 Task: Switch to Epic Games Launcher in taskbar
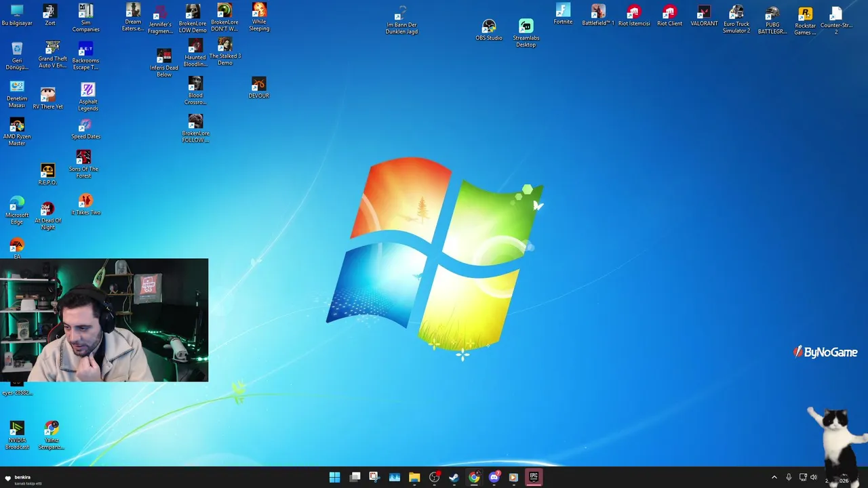[x=534, y=477]
